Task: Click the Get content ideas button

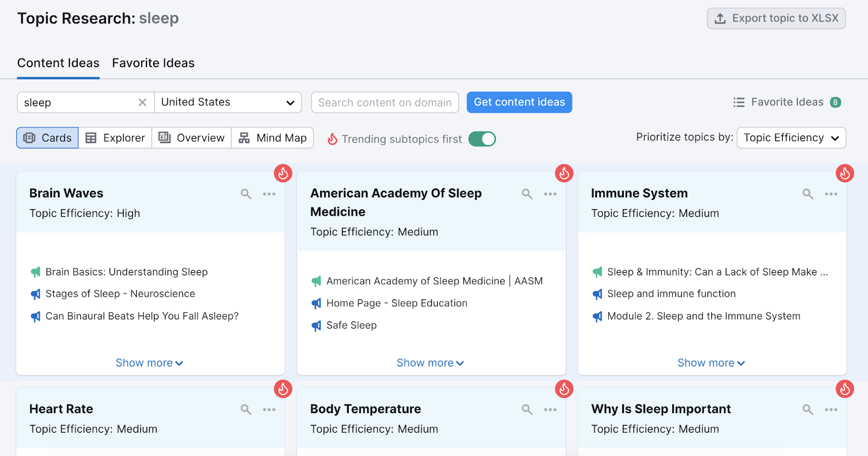Action: point(519,102)
